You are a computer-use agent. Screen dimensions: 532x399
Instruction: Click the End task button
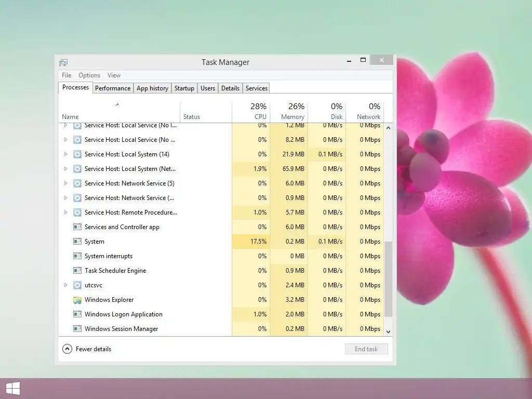[366, 349]
